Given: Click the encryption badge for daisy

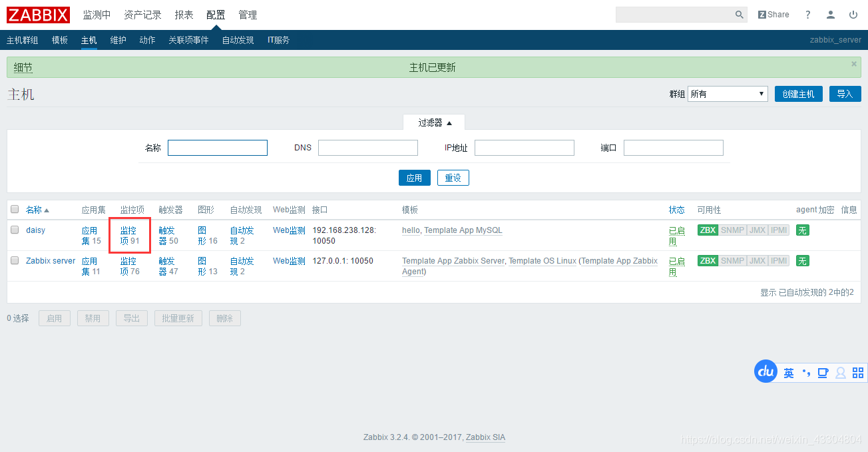Looking at the screenshot, I should 802,230.
